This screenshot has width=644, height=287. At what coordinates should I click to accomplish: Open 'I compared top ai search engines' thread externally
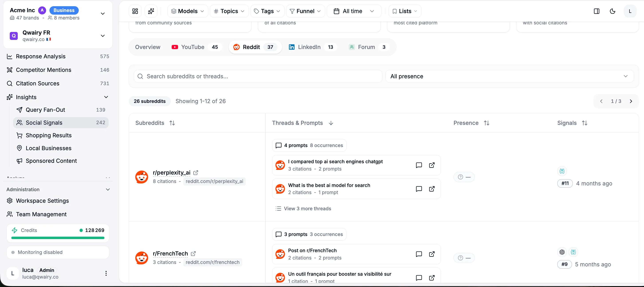pos(432,165)
